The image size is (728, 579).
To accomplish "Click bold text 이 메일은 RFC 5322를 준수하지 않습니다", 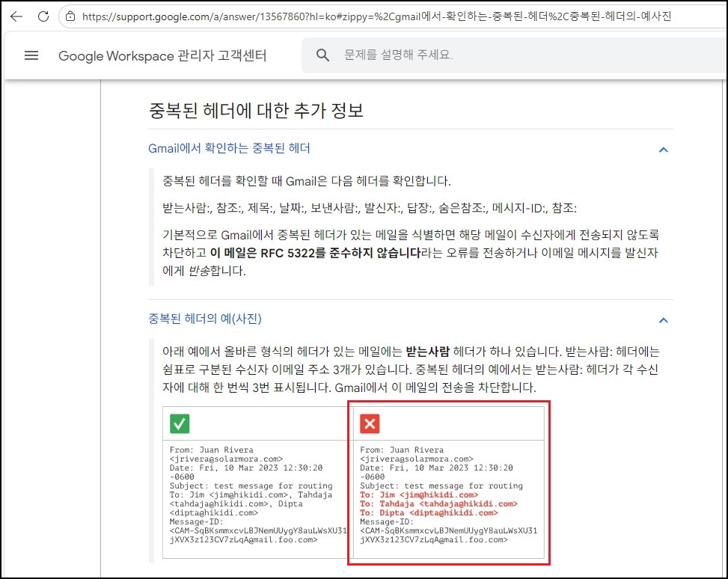I will click(315, 253).
